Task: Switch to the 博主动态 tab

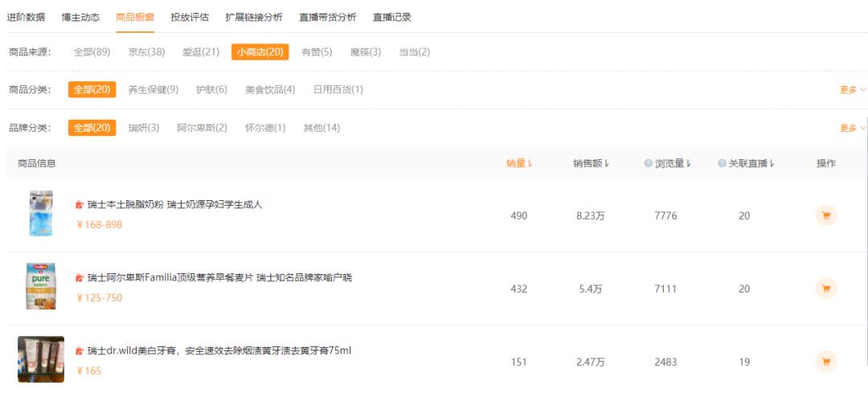Action: [x=80, y=17]
